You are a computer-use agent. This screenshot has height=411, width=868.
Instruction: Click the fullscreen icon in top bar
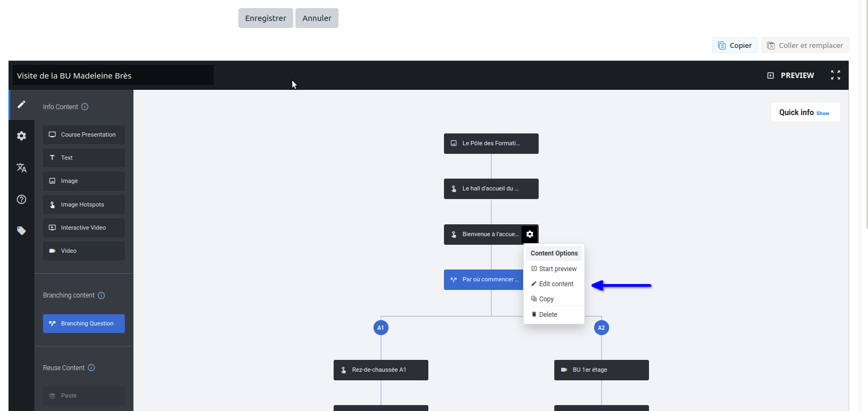[x=835, y=75]
